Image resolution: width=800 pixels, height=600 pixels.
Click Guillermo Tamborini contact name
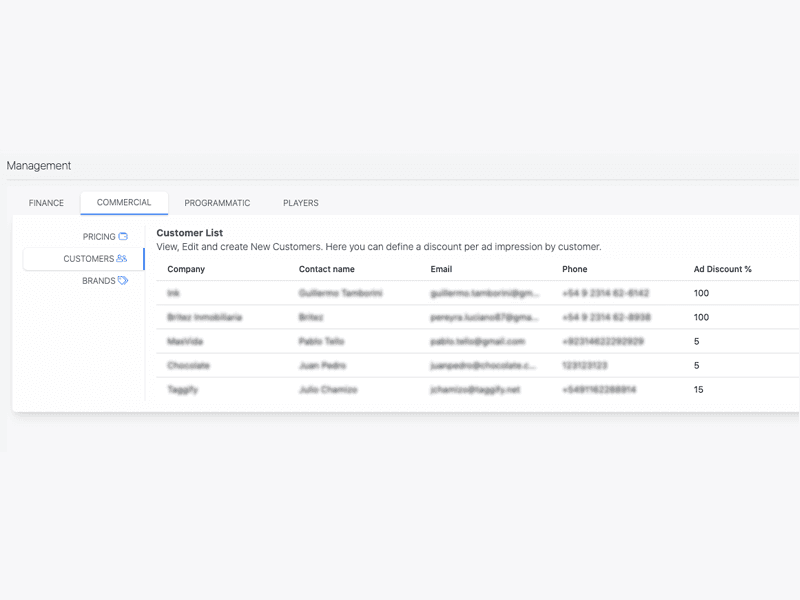(x=340, y=293)
